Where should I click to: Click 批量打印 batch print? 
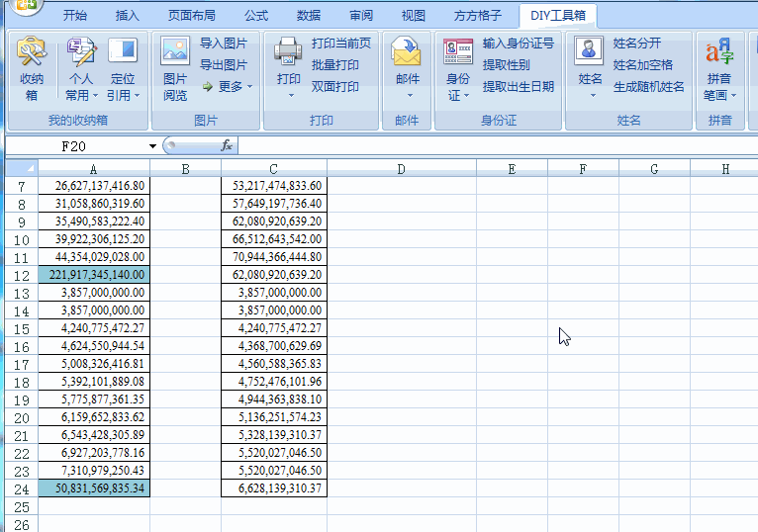point(335,65)
